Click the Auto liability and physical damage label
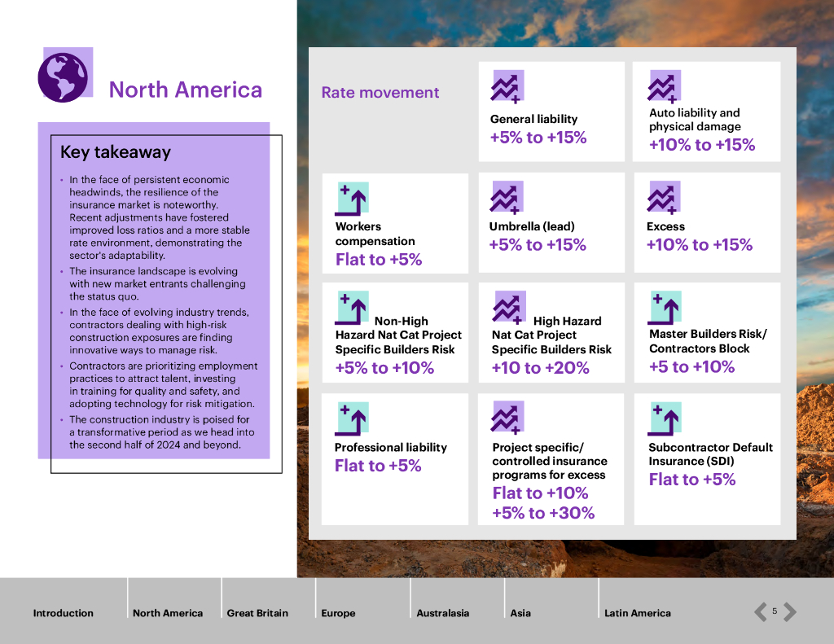This screenshot has height=644, width=834. click(x=695, y=120)
